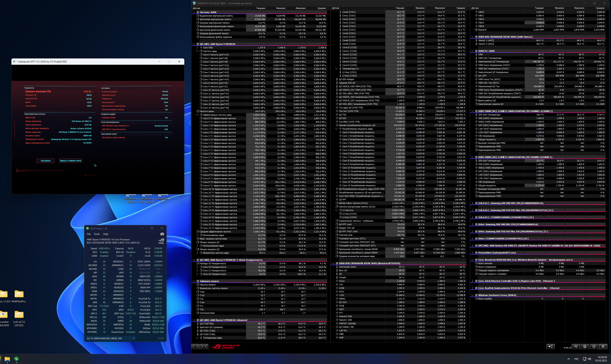The image size is (611, 364).
Task: Open File Explorer from taskbar
Action: coord(7,359)
